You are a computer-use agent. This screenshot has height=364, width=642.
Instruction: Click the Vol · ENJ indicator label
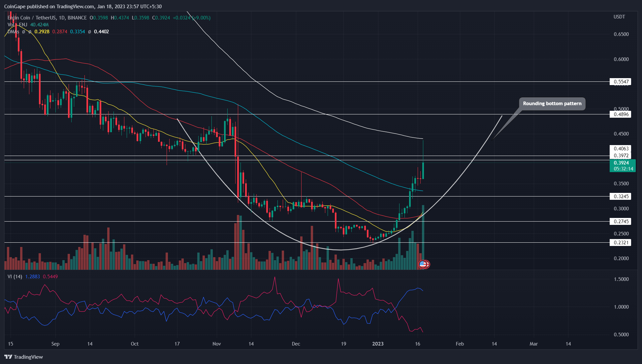(17, 25)
